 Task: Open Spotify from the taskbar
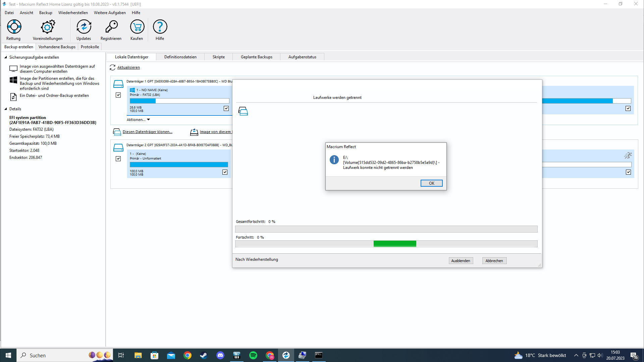coord(253,355)
